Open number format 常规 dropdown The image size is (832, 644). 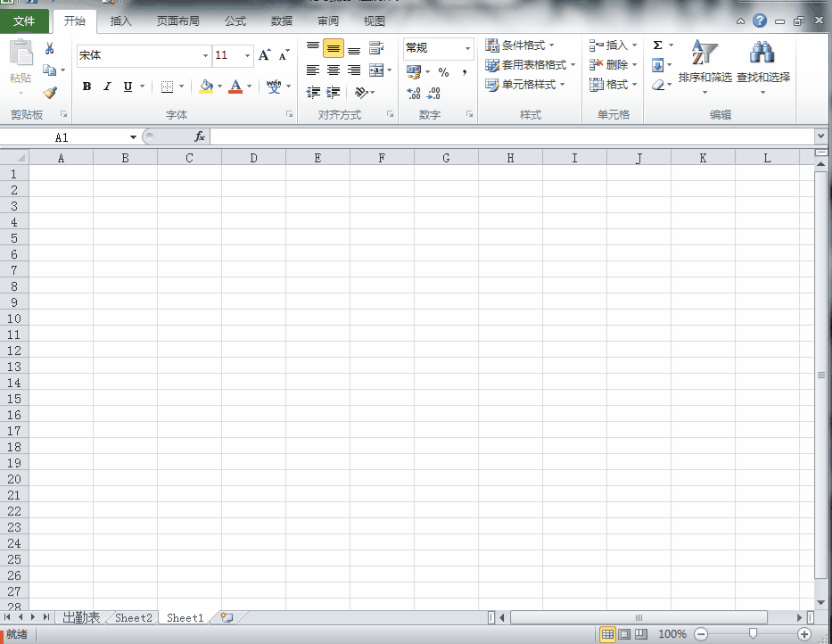(x=467, y=48)
